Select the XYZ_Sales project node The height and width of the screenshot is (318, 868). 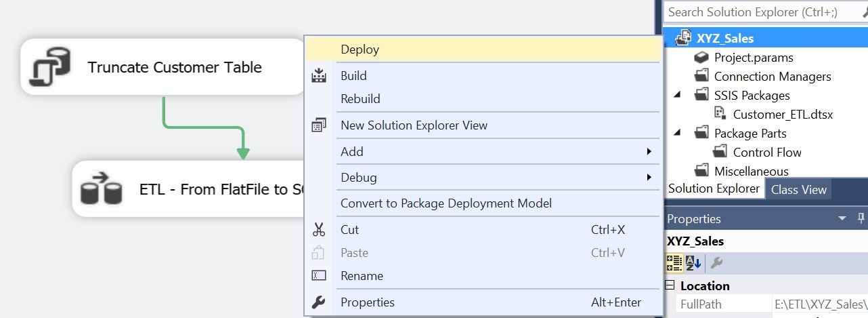pos(724,39)
